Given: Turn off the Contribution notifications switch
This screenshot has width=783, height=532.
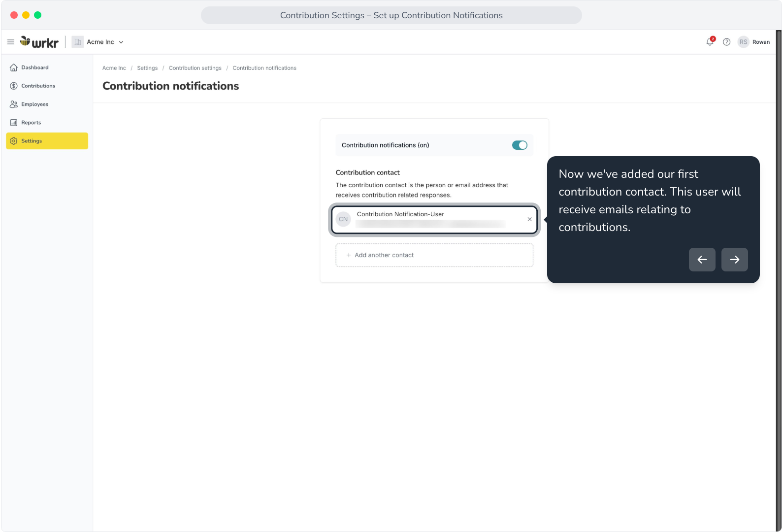Looking at the screenshot, I should point(520,145).
